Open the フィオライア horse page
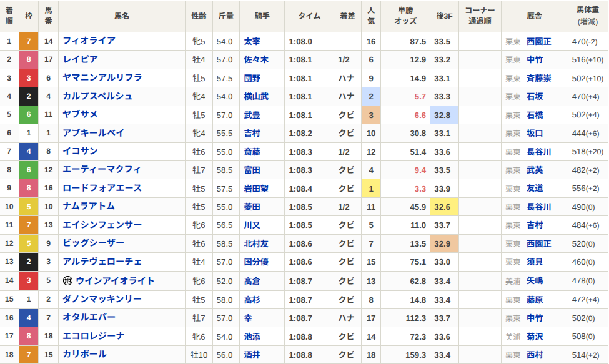 coord(89,41)
